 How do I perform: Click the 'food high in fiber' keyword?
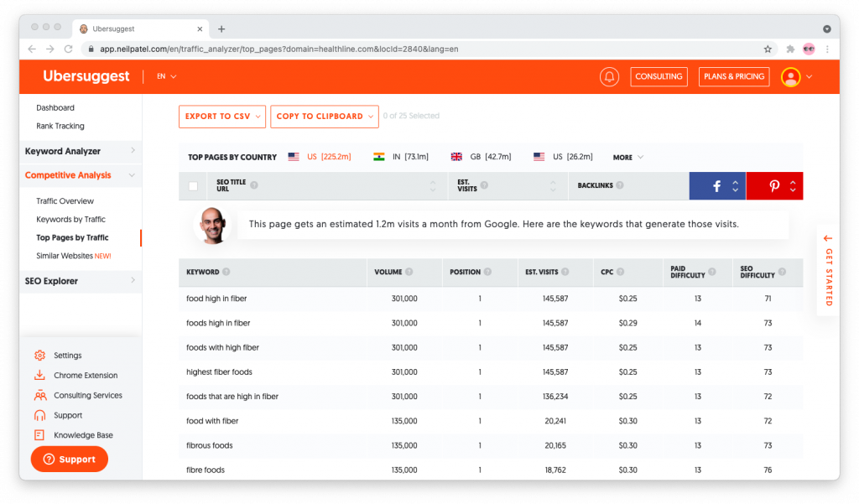[x=216, y=299]
